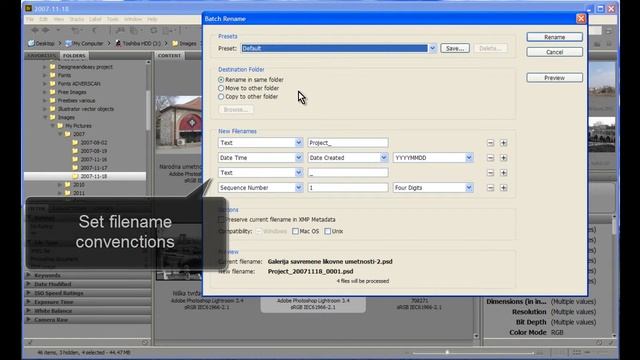640x360 pixels.
Task: Remove the Date Time row with minus
Action: (x=491, y=158)
